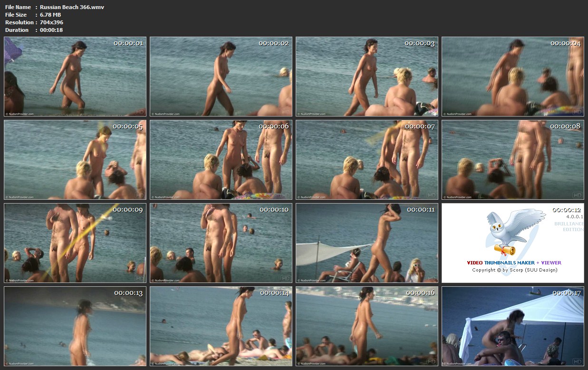This screenshot has height=370, width=588.
Task: Select the thumbnail at 00:00:02
Action: pos(221,77)
